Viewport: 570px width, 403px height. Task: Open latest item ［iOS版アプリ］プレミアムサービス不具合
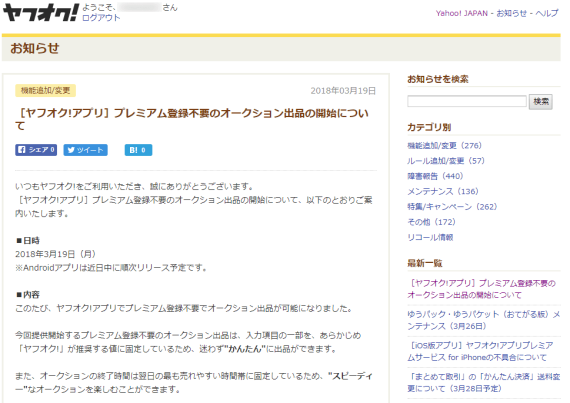click(480, 351)
